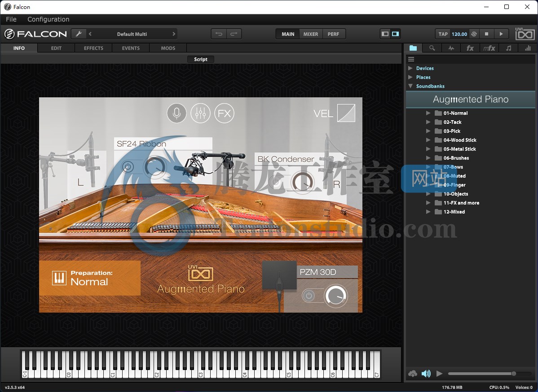This screenshot has height=392, width=538.
Task: Switch to the MODS tab
Action: click(168, 48)
